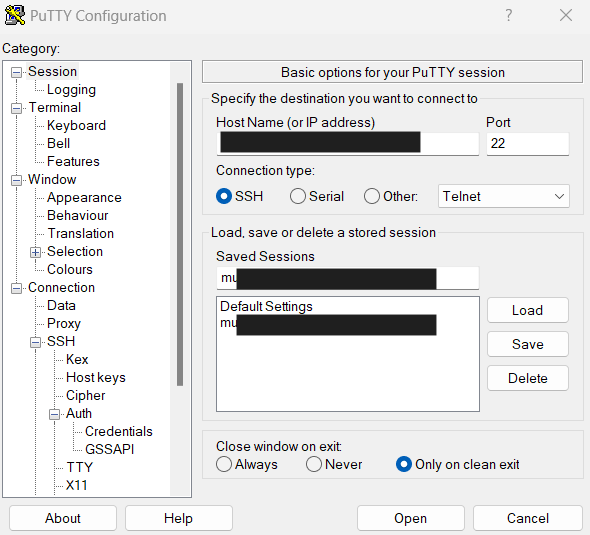Image resolution: width=590 pixels, height=535 pixels.
Task: Open the Telnet protocol dropdown
Action: tap(503, 196)
